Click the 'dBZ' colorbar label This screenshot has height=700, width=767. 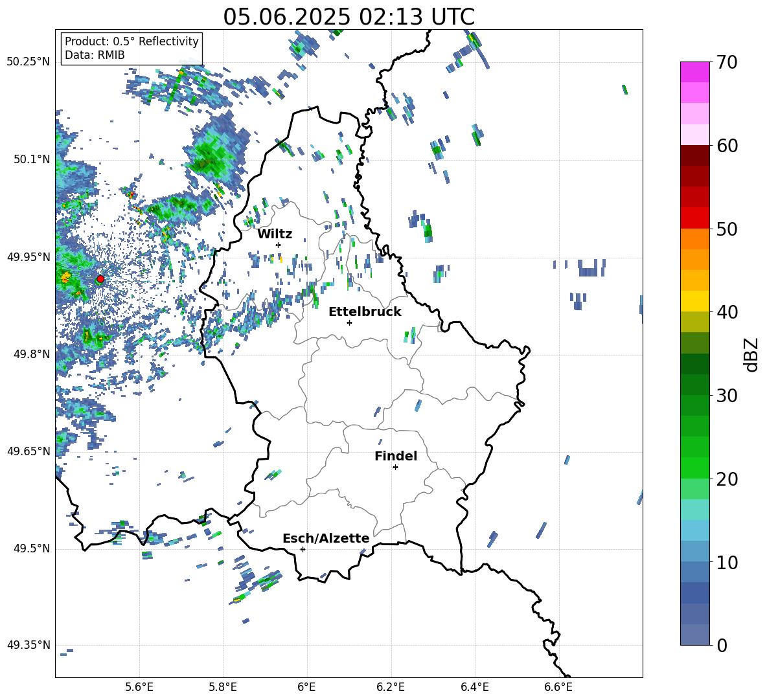coord(751,354)
